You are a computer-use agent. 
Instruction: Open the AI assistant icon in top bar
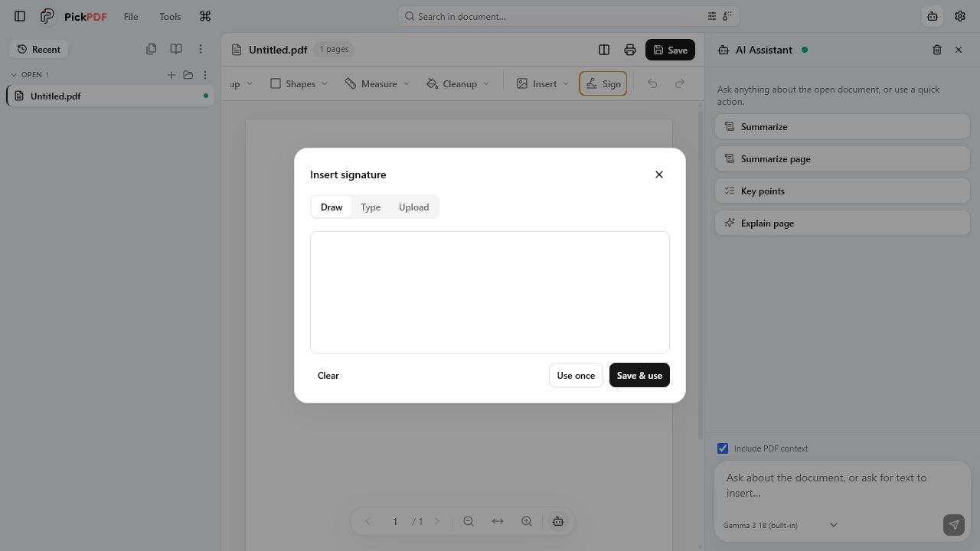933,16
